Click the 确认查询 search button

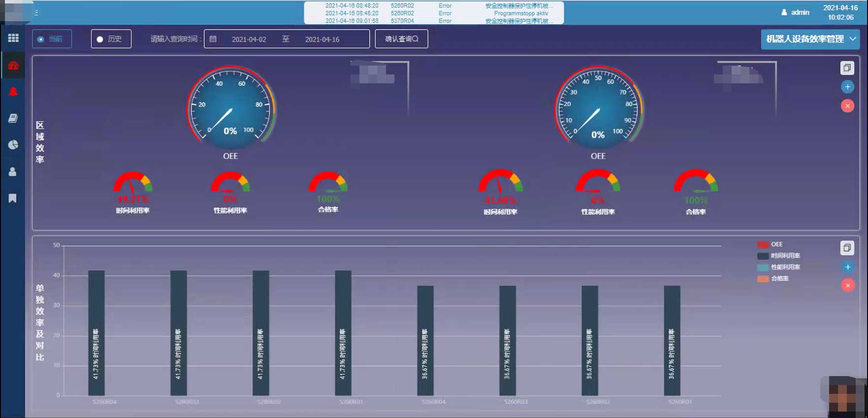tap(401, 39)
